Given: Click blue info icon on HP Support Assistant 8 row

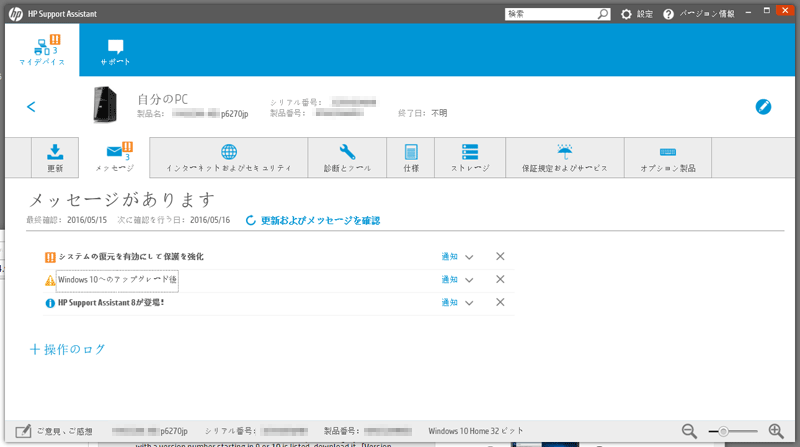Looking at the screenshot, I should coord(50,303).
